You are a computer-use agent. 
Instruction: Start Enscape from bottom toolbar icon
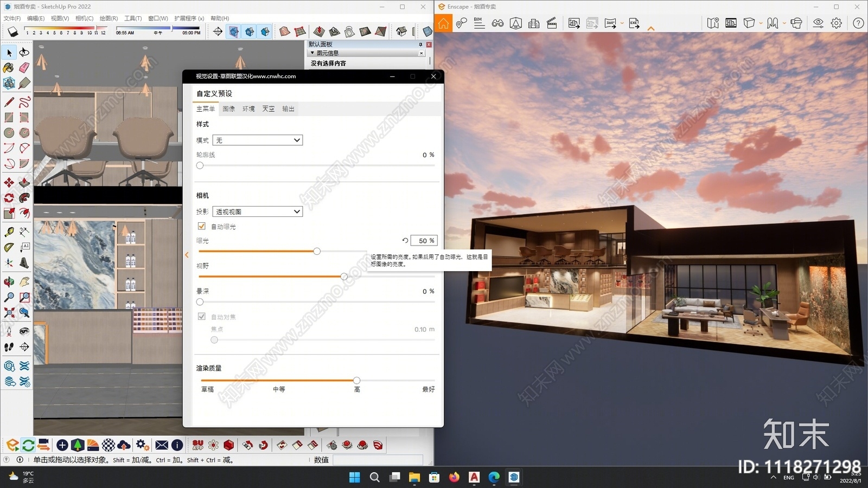12,445
